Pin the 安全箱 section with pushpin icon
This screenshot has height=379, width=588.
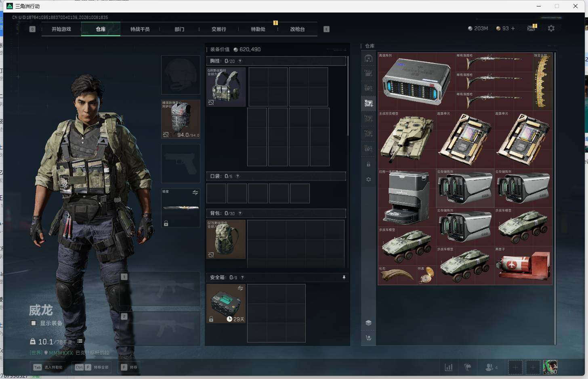pos(344,277)
